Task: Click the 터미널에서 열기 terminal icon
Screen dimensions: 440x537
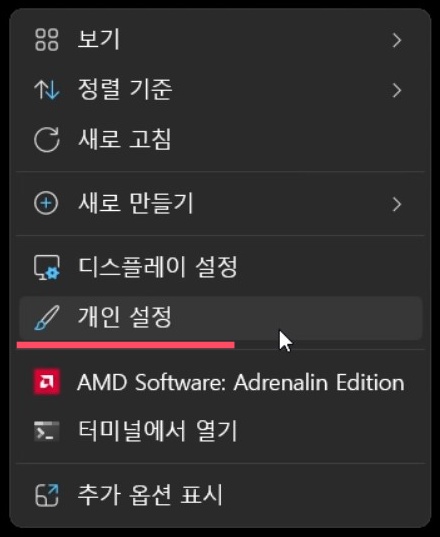Action: [x=47, y=431]
